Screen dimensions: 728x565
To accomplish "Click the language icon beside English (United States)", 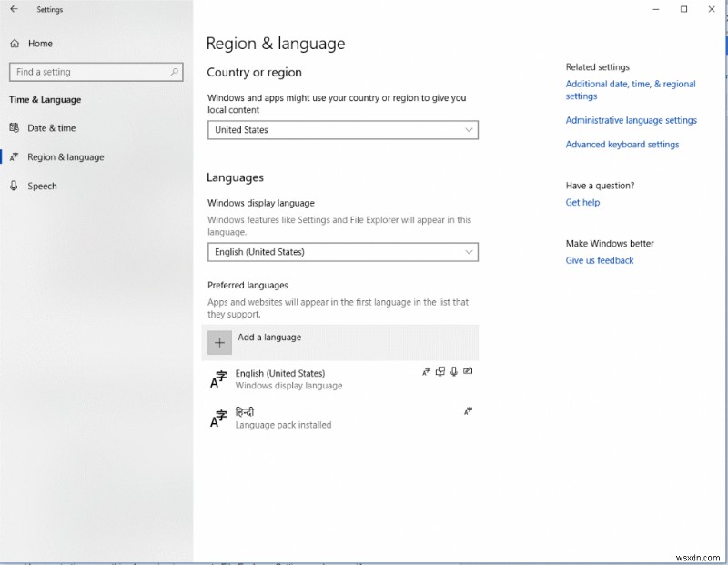I will coord(218,379).
